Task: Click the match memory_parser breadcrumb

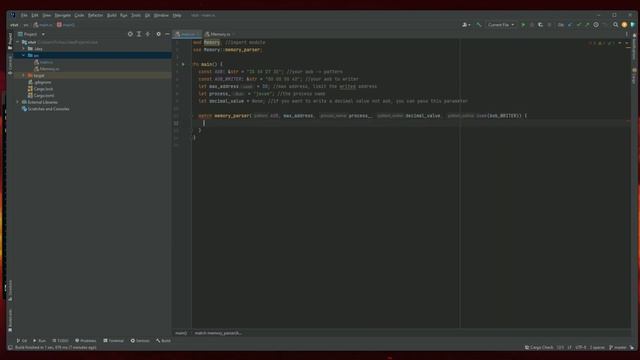Action: pos(218,333)
